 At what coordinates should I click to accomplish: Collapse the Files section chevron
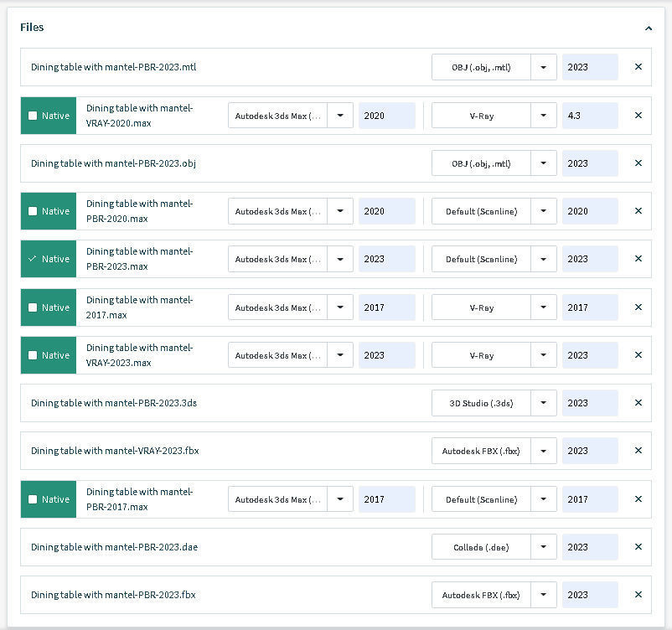point(649,28)
